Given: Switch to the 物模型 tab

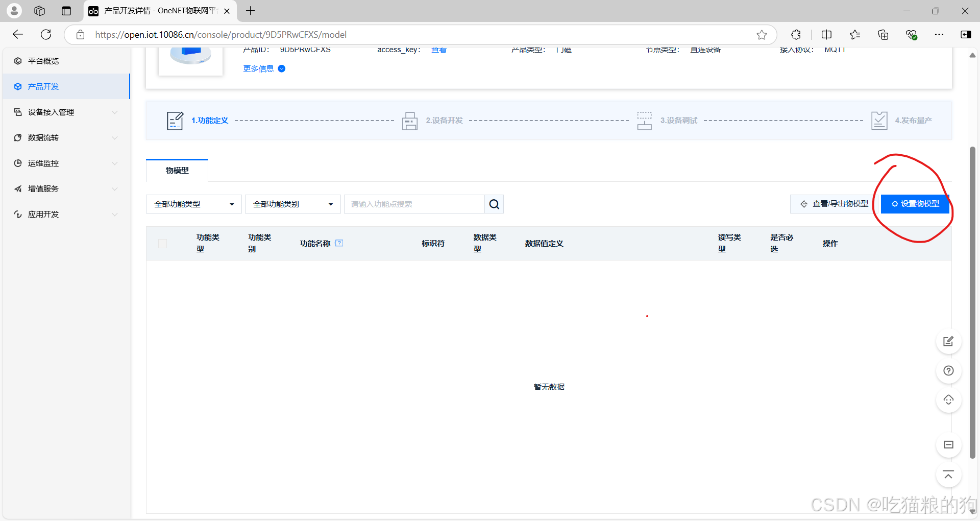Looking at the screenshot, I should tap(177, 170).
